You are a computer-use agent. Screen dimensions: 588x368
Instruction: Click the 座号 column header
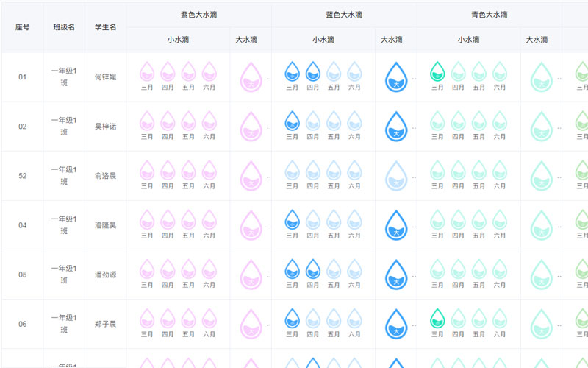(x=22, y=27)
